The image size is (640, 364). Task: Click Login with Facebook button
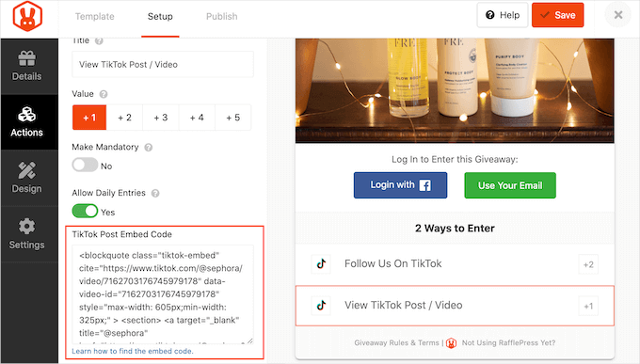click(400, 185)
